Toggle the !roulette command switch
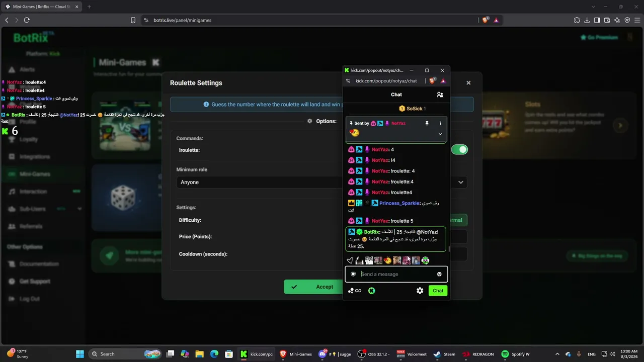This screenshot has width=644, height=362. coord(459,149)
